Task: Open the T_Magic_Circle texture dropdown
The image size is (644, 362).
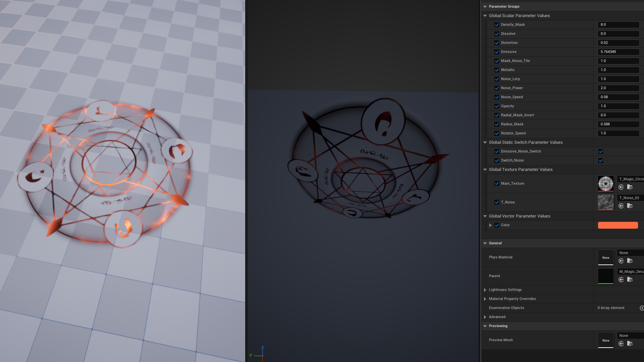Action: pyautogui.click(x=630, y=179)
